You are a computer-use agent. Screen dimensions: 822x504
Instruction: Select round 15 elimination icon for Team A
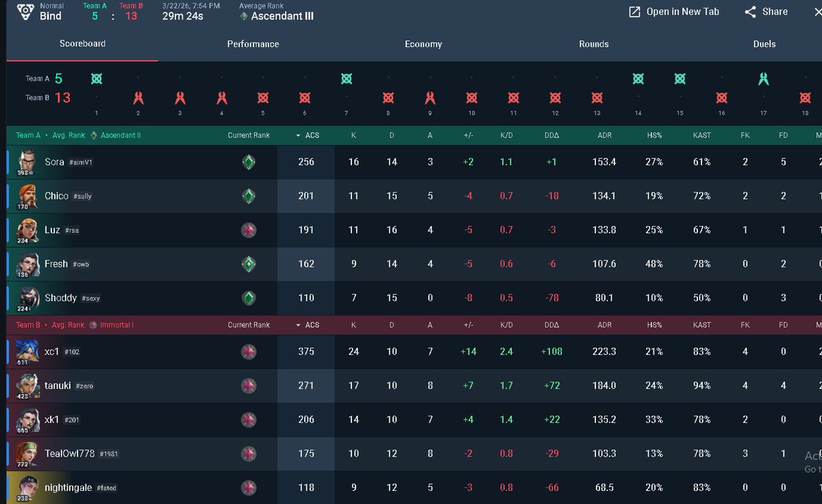(680, 79)
